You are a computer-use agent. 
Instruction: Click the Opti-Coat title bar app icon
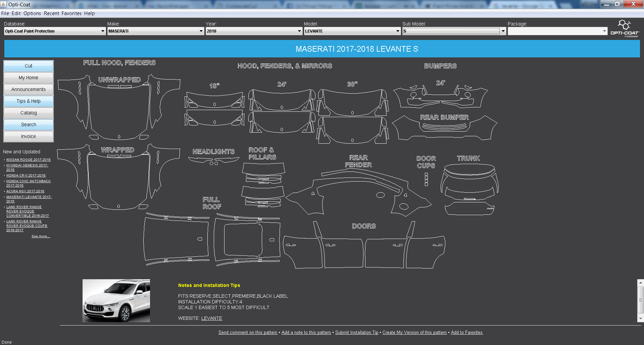click(x=3, y=4)
